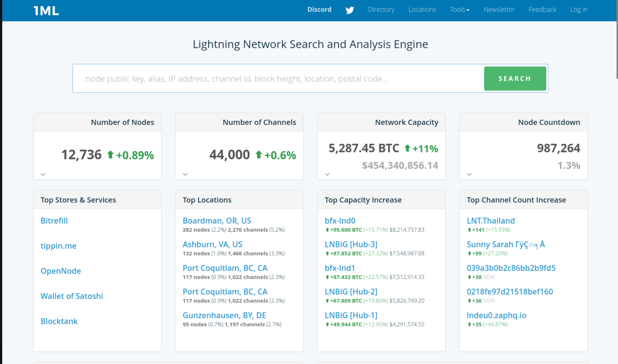Expand the Number of Nodes chevron

point(43,174)
